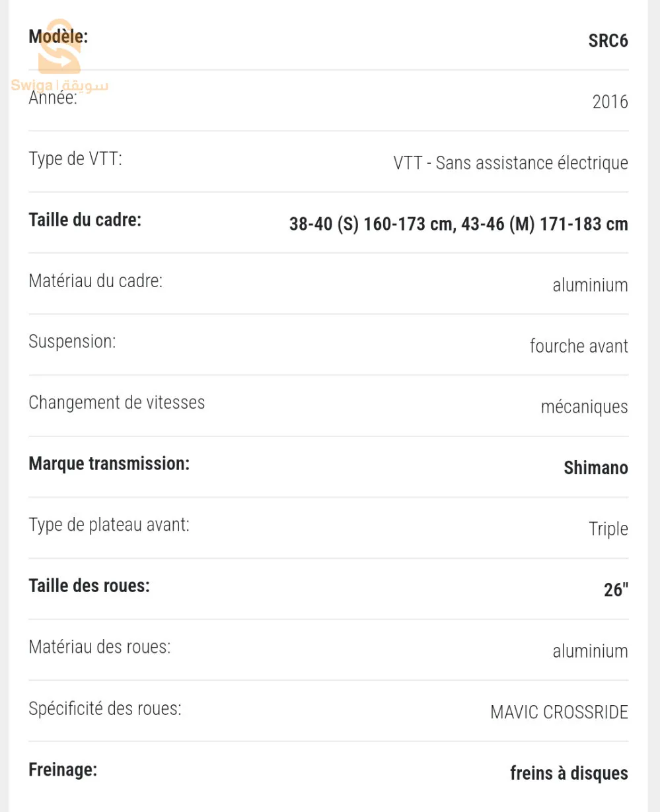The height and width of the screenshot is (812, 660).
Task: Select the "fourche avant" value
Action: 579,346
